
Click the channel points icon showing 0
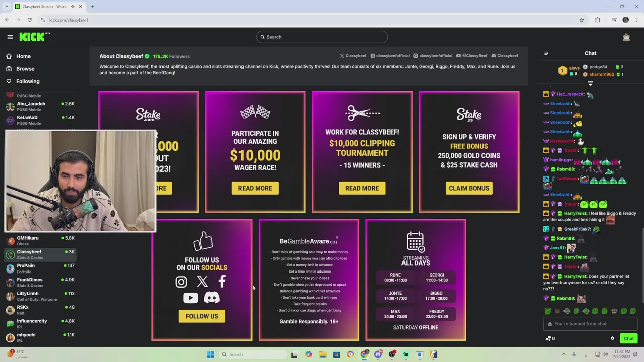tap(550, 338)
